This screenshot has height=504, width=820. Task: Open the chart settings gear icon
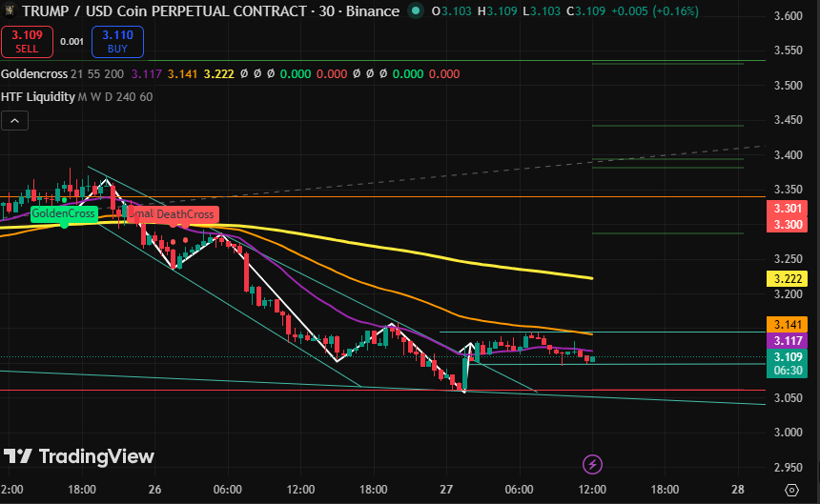coord(791,490)
